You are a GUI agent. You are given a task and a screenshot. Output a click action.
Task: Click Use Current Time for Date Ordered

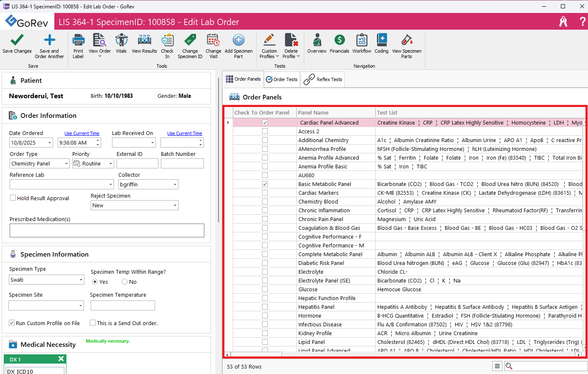[82, 133]
